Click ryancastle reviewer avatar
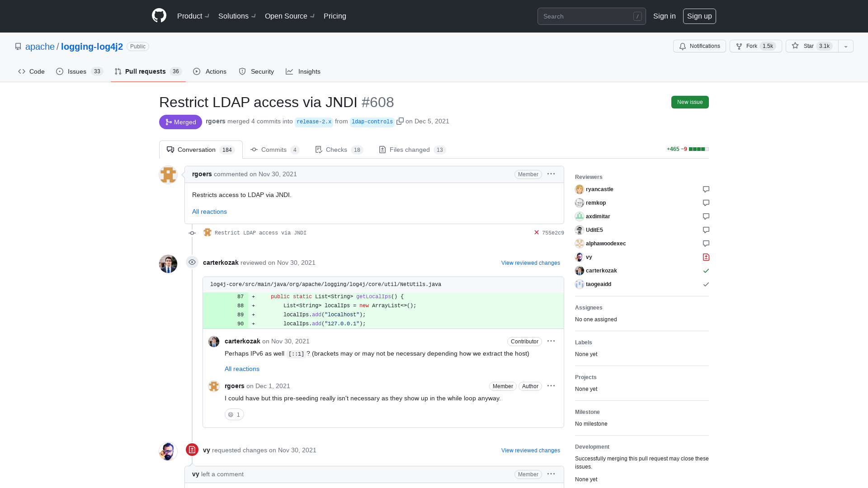 pyautogui.click(x=580, y=189)
